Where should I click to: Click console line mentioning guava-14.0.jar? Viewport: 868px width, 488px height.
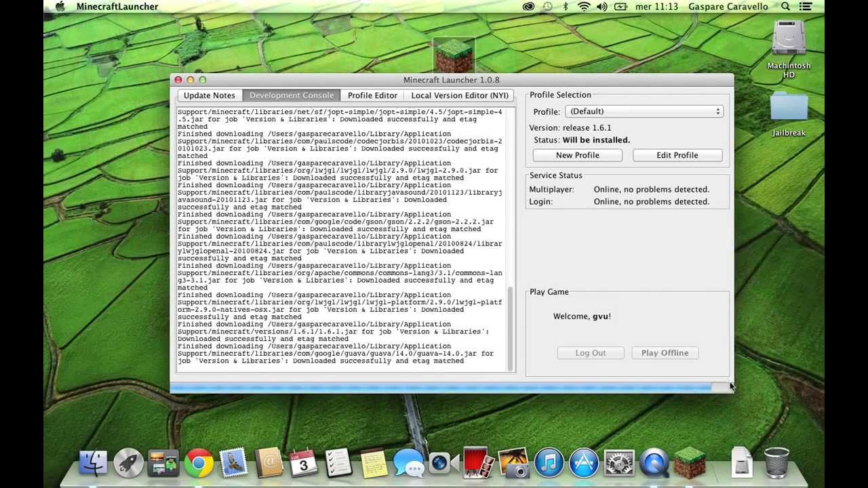click(336, 354)
